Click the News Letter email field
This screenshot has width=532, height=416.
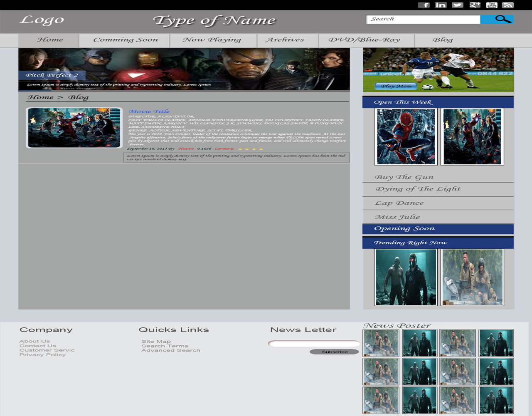point(314,343)
